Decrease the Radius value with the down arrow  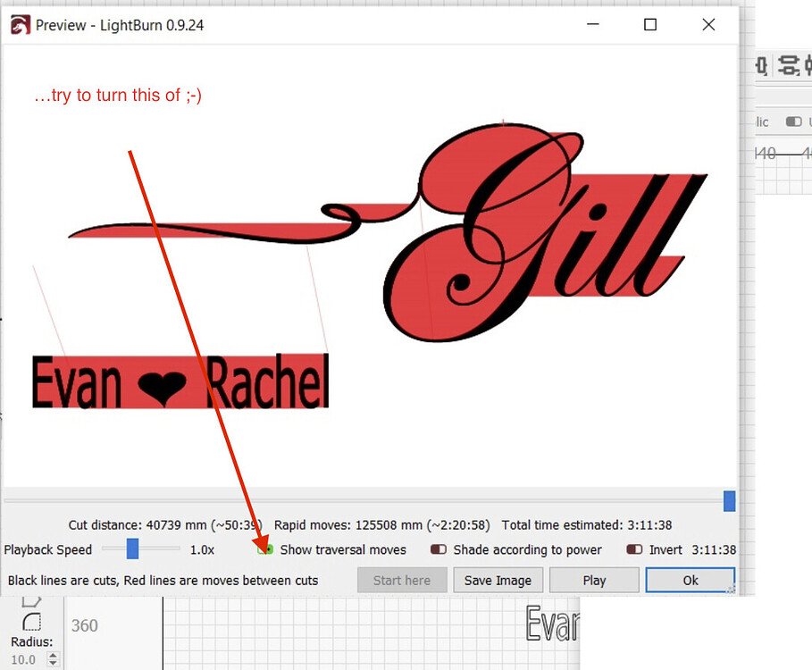[54, 664]
